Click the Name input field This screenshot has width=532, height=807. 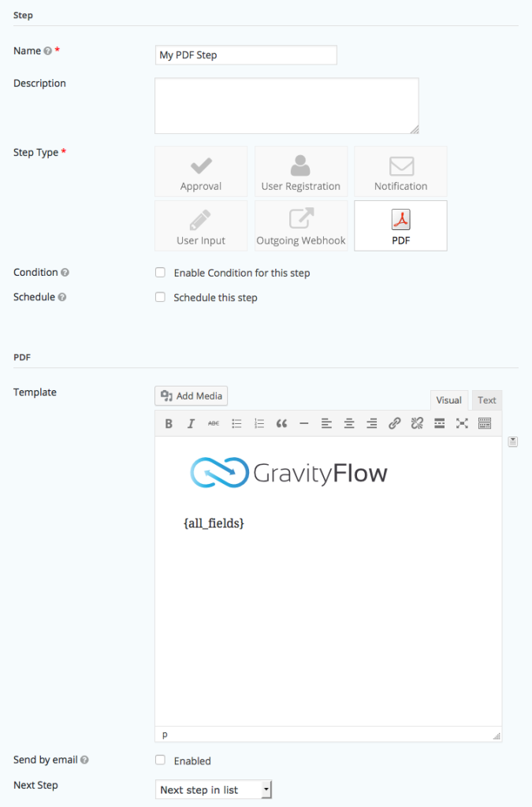(x=246, y=55)
